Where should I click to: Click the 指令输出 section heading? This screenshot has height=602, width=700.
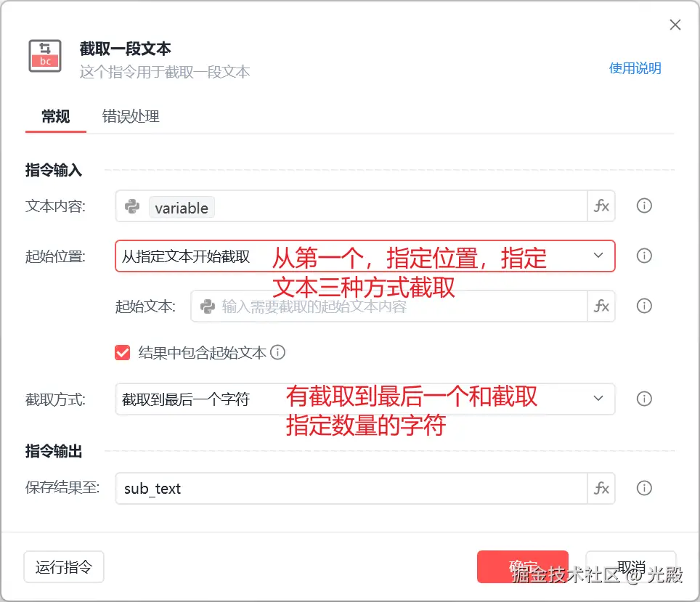coord(54,451)
